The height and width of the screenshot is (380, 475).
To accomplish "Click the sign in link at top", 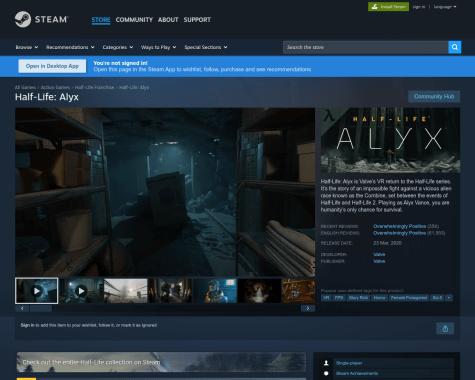I will [x=419, y=7].
